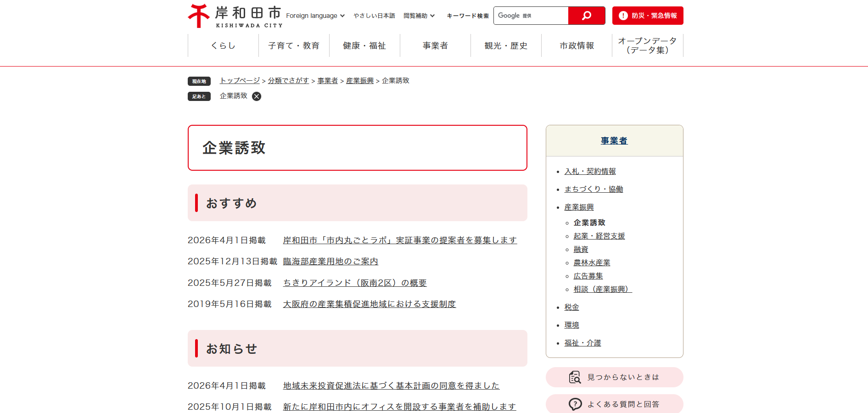868x413 pixels.
Task: Open the 健康・福祉 menu
Action: coord(364,45)
